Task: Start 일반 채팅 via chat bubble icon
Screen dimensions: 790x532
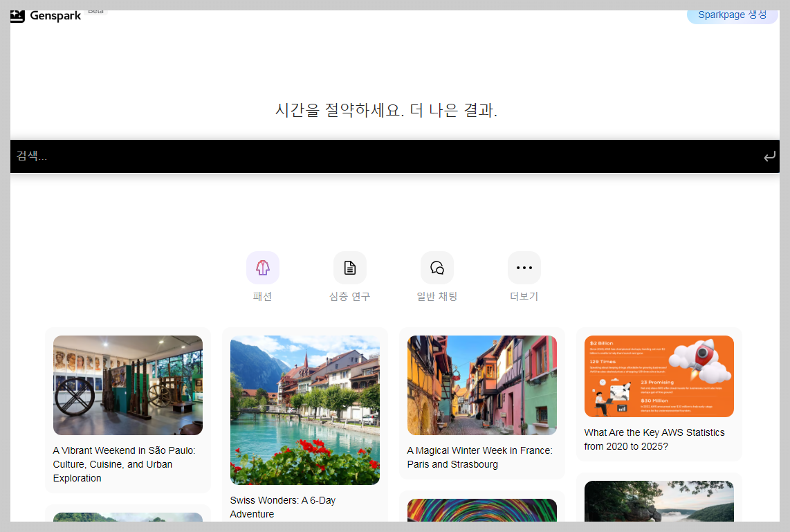Action: [x=437, y=268]
